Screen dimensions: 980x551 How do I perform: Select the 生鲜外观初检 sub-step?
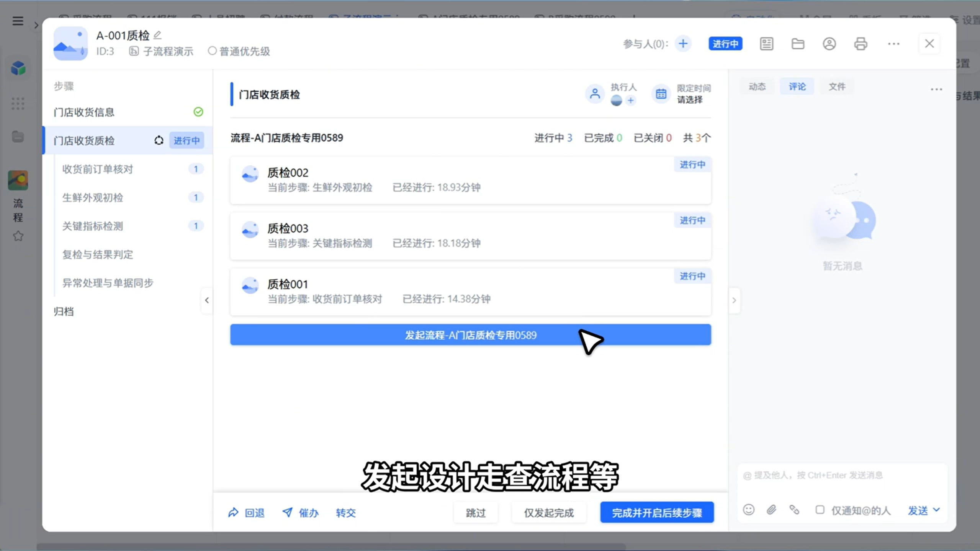coord(133,197)
